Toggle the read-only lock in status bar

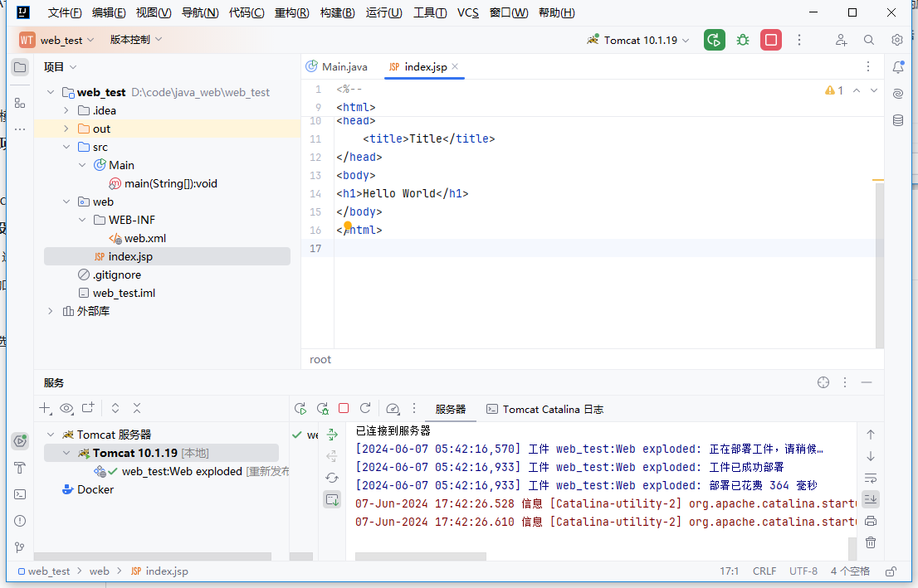point(891,571)
